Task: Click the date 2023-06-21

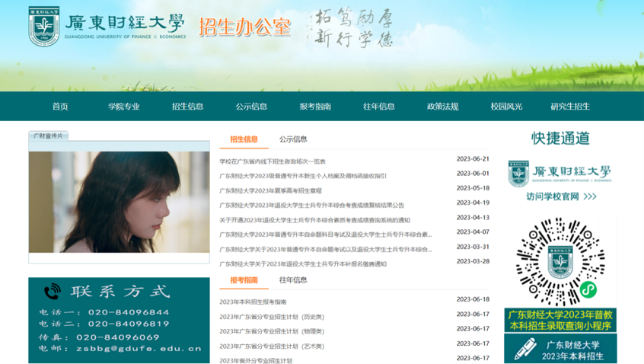Action: [x=473, y=159]
